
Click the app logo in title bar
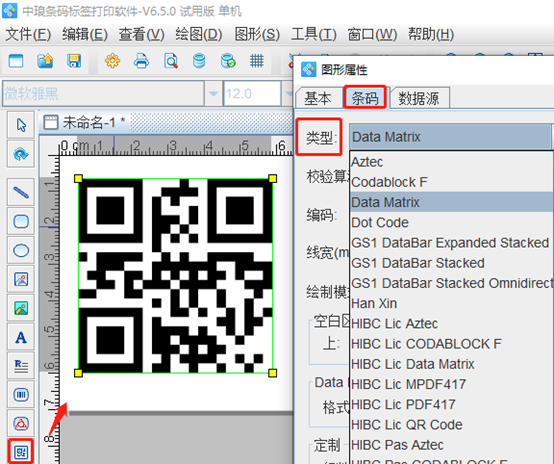(10, 10)
